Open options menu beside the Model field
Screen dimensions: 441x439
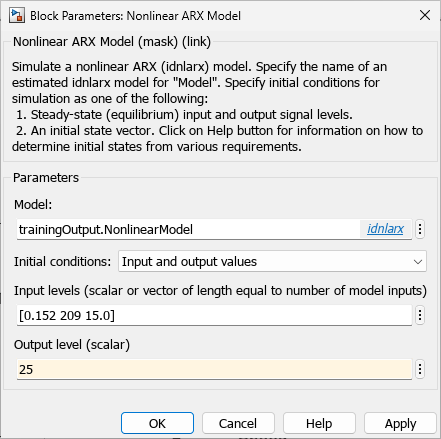coord(420,229)
